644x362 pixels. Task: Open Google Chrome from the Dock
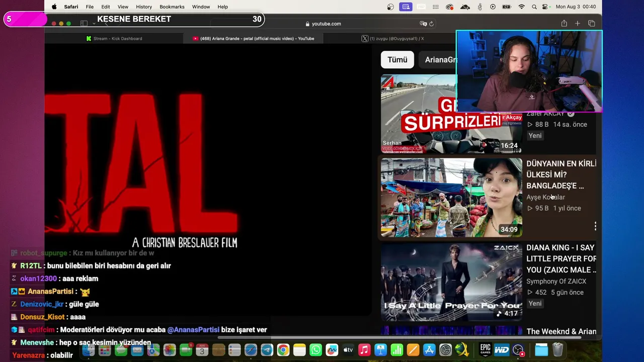coord(283,350)
